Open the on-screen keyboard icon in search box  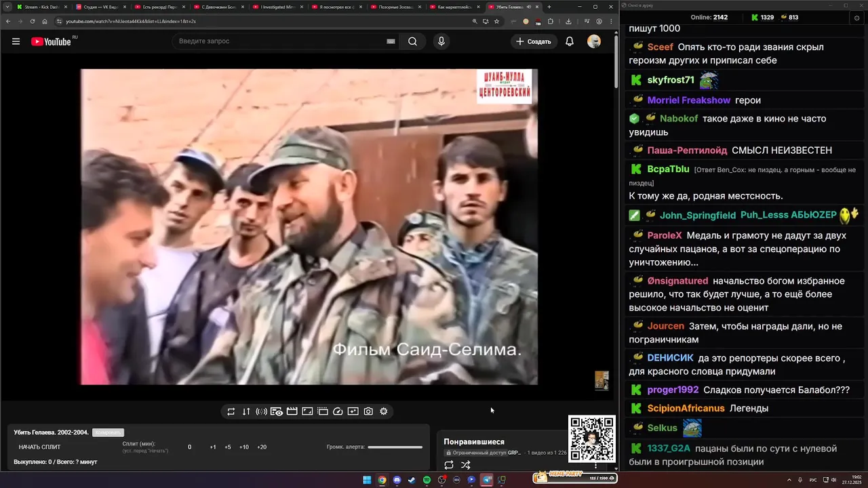391,41
